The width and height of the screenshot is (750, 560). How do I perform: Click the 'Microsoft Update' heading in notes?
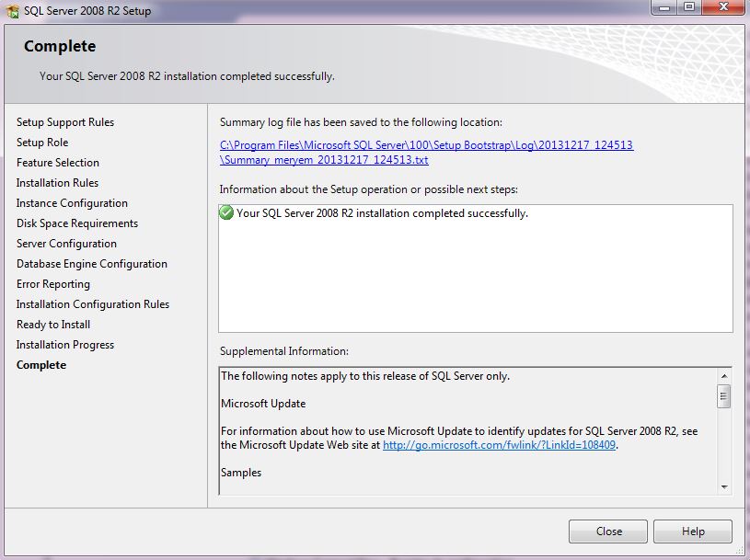263,404
